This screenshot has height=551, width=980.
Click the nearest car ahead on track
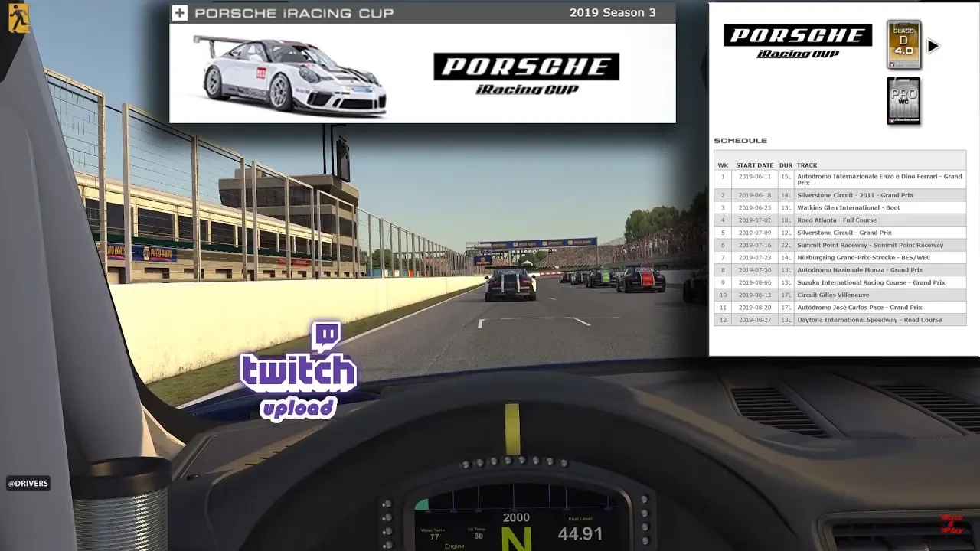pos(511,284)
